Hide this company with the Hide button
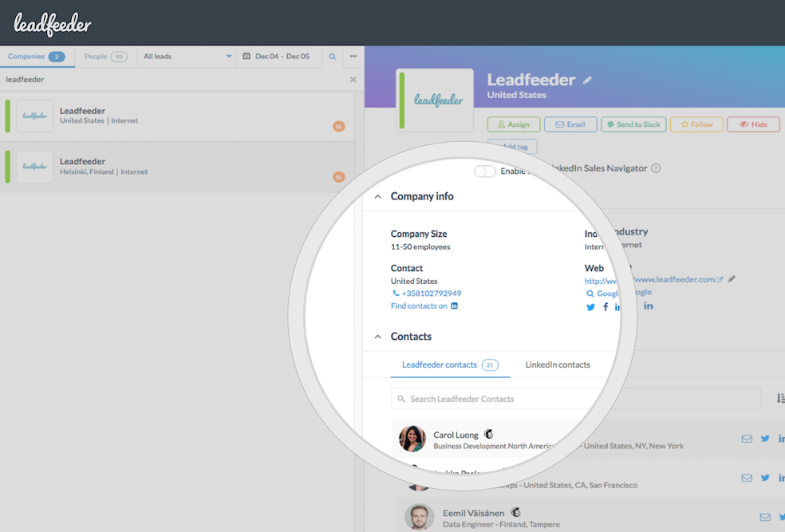785x532 pixels. [753, 124]
